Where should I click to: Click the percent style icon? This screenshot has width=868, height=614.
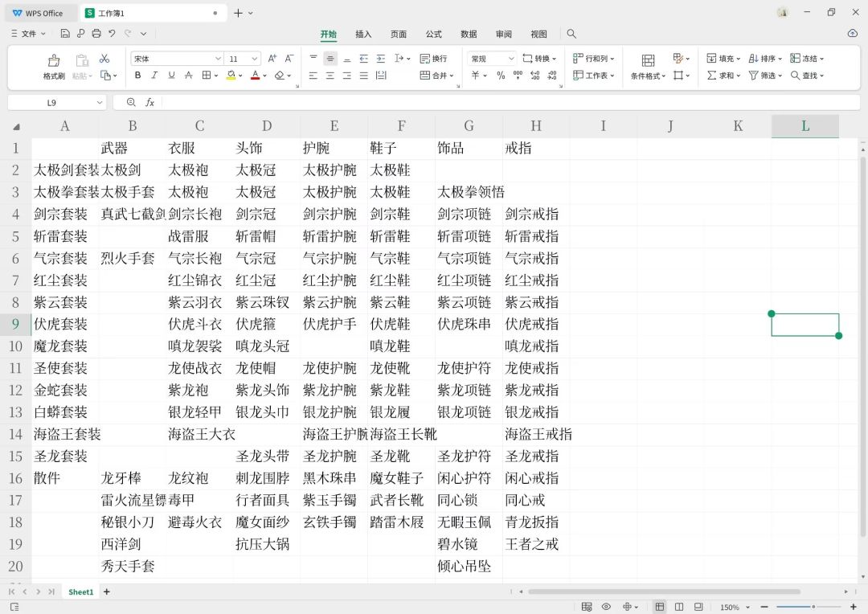tap(501, 76)
